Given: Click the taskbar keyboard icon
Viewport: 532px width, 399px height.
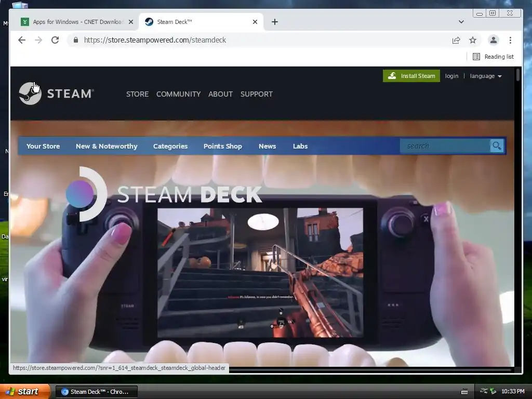Looking at the screenshot, I should [464, 392].
